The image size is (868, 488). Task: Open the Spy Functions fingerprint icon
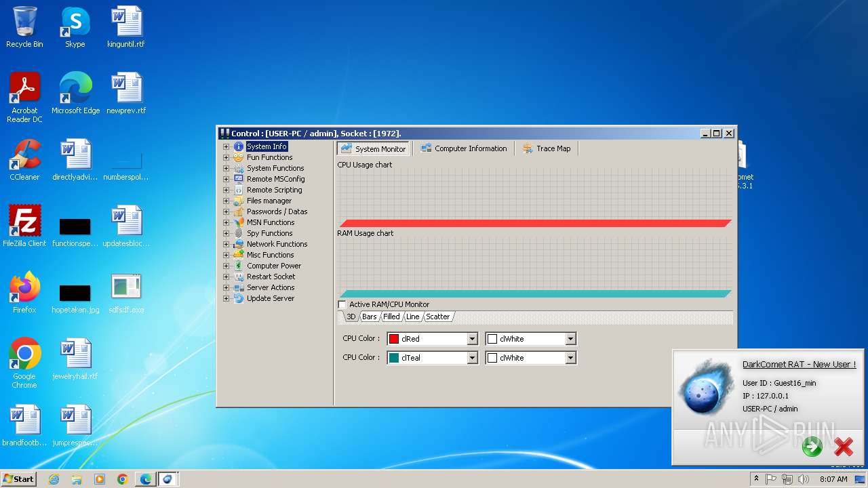tap(239, 233)
